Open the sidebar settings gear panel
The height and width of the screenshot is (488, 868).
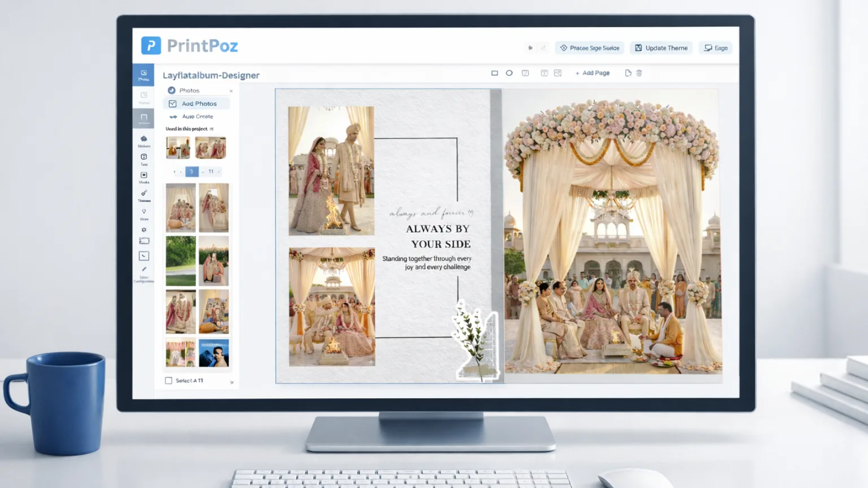[x=144, y=231]
